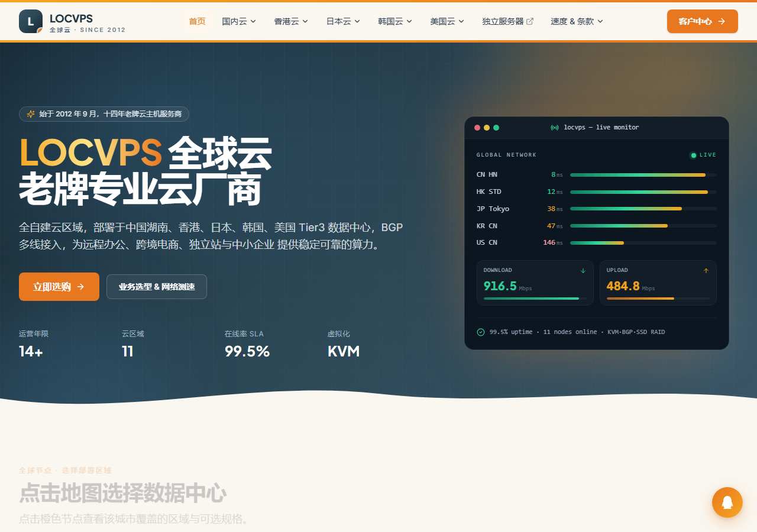Expand the 速度 & 条款 dropdown menu
The image size is (757, 532).
[577, 21]
